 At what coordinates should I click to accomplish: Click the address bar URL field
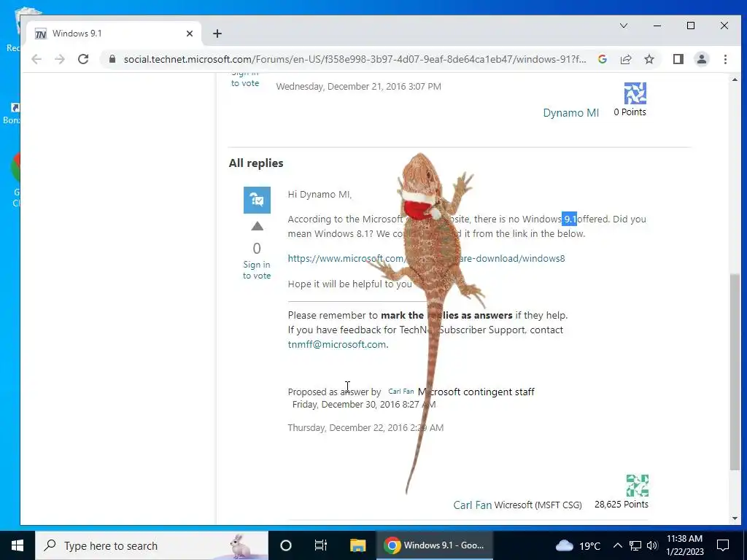click(x=355, y=59)
